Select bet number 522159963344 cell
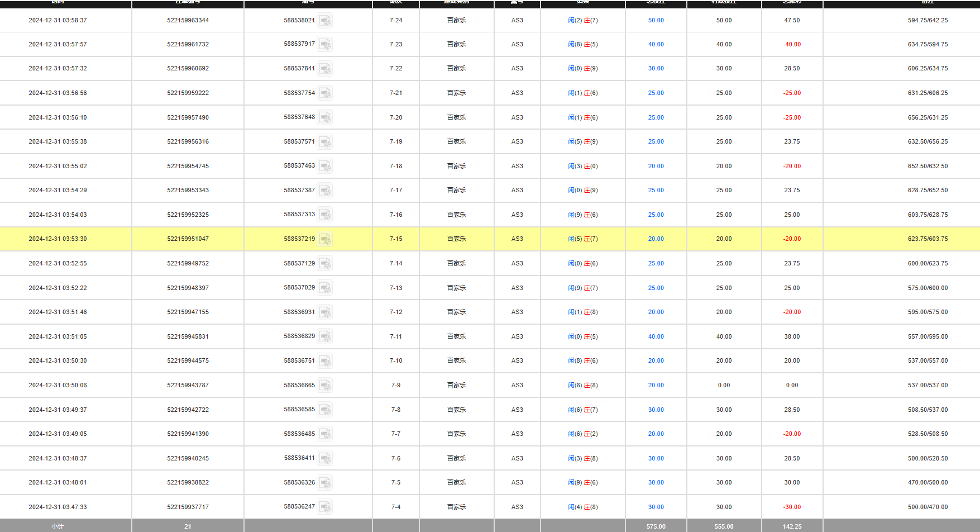The image size is (980, 532). 188,21
